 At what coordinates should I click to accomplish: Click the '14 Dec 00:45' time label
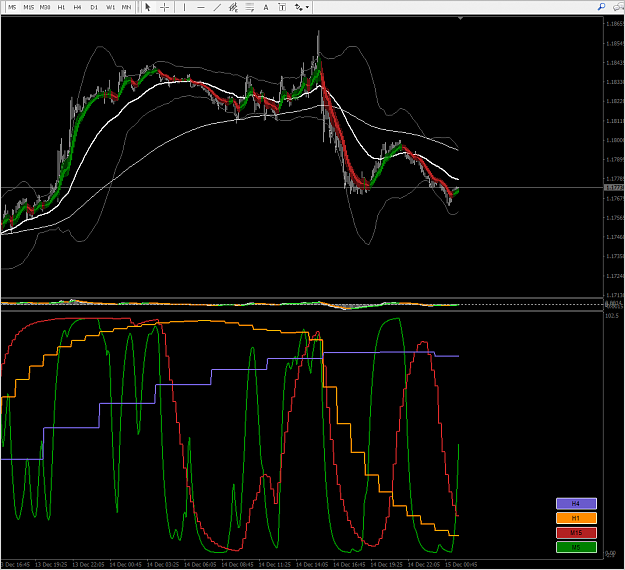[126, 564]
